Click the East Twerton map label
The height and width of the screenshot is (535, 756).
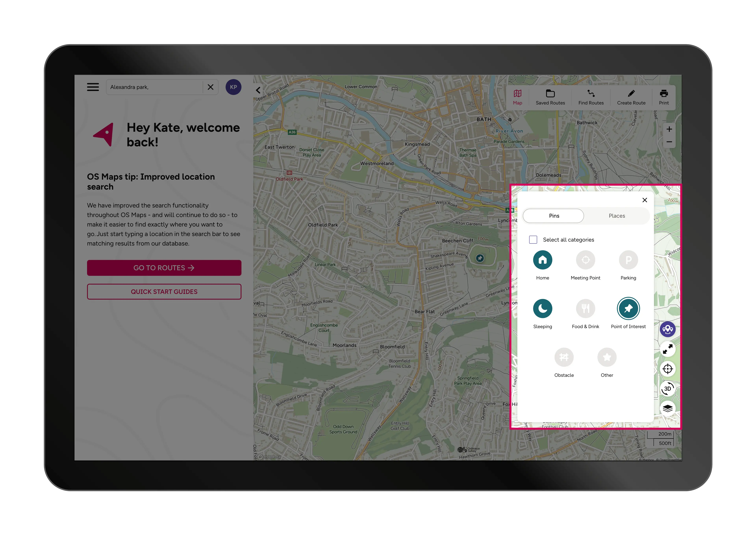(279, 147)
